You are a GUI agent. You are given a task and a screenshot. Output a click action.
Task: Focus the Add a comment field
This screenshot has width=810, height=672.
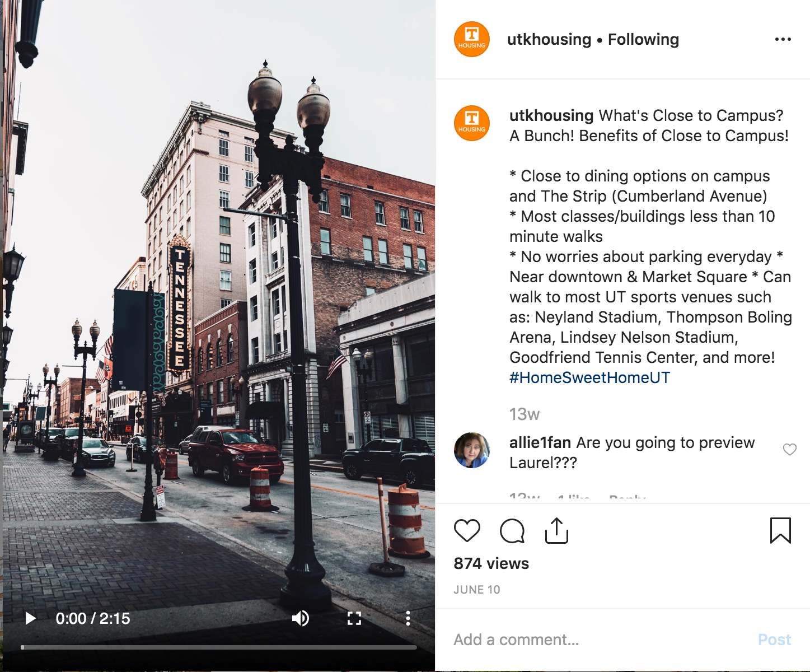[599, 640]
